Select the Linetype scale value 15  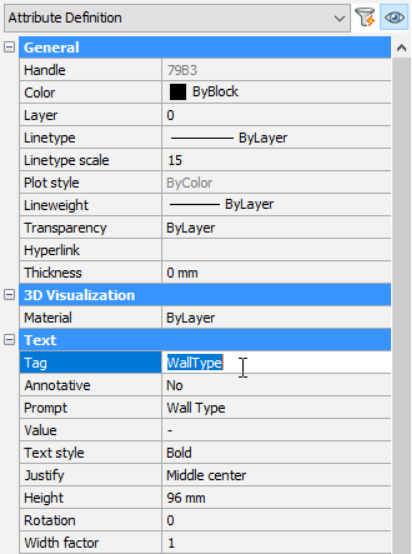(276, 160)
